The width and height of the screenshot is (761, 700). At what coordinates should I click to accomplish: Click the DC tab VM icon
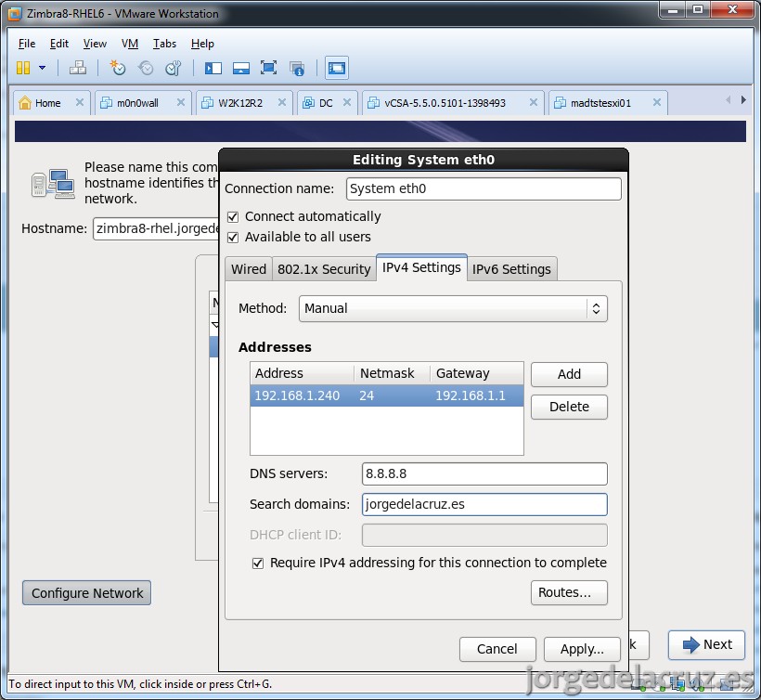[x=308, y=102]
